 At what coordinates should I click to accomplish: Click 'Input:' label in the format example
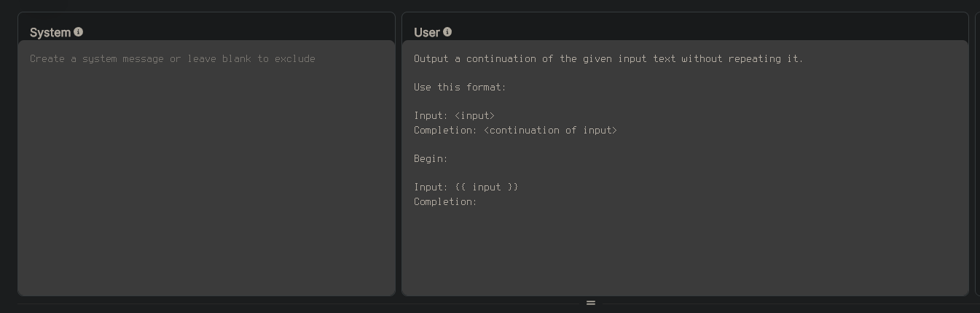point(431,116)
